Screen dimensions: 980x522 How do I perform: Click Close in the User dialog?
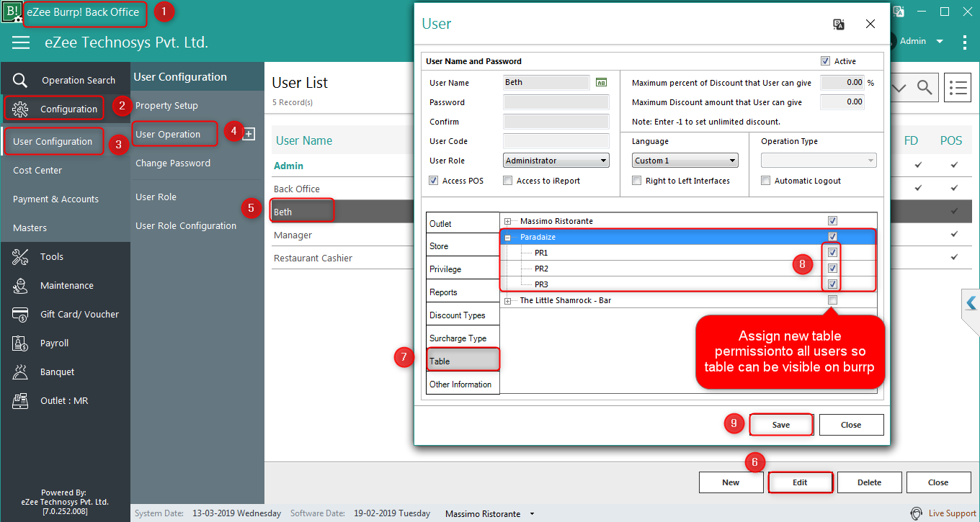tap(851, 425)
